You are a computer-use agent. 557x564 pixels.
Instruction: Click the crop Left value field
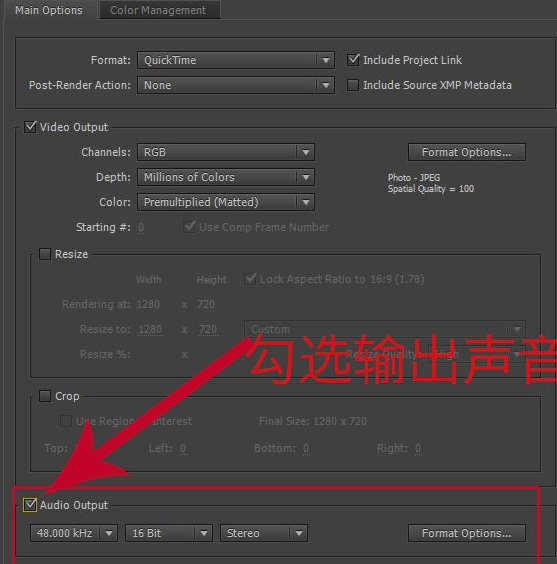tap(183, 449)
